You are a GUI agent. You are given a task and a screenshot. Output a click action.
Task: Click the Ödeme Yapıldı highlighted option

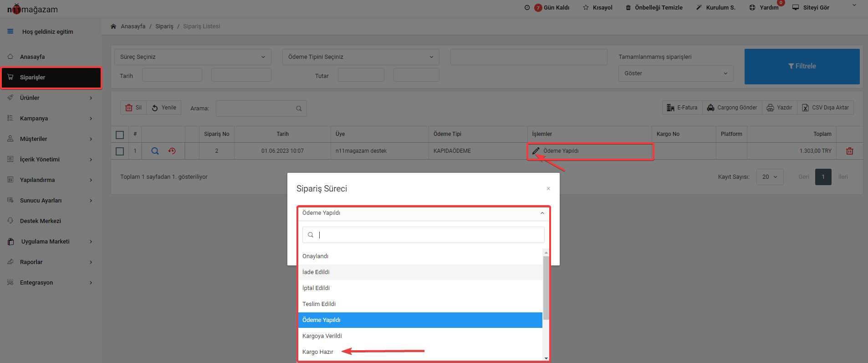click(x=420, y=320)
